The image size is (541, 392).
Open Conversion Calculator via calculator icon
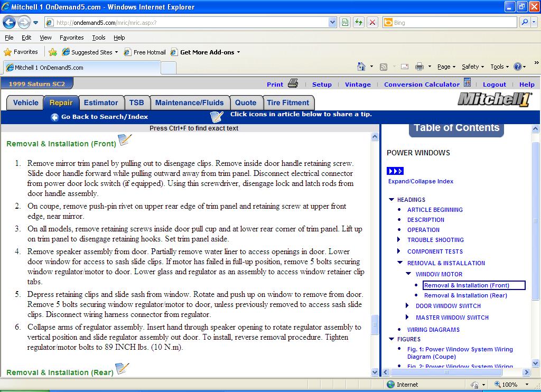click(x=467, y=82)
